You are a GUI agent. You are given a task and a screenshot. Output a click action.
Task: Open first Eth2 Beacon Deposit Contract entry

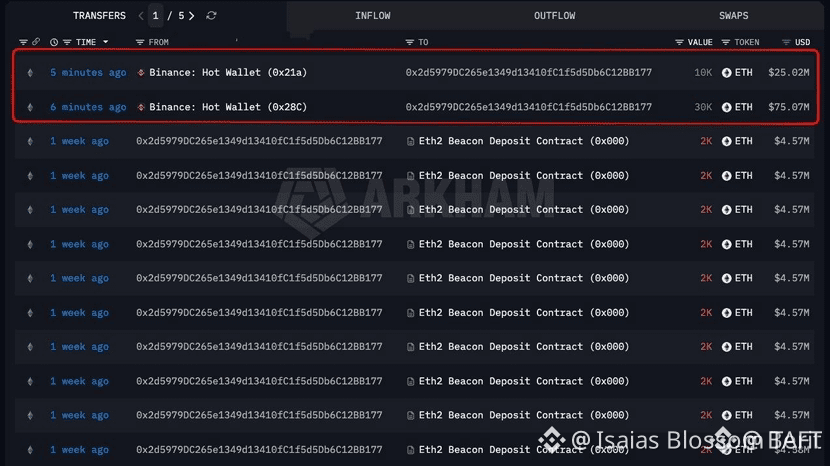point(524,141)
